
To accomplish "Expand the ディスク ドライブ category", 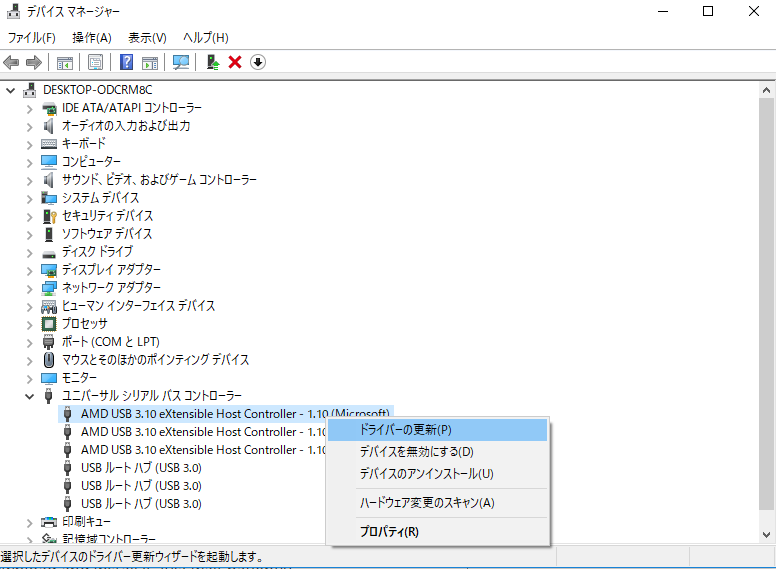I will (x=30, y=253).
